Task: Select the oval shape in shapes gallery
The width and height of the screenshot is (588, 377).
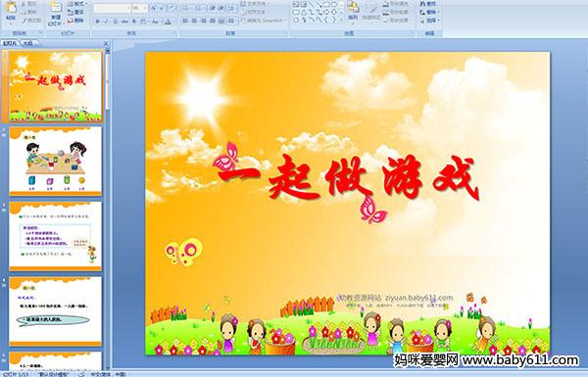Action: [335, 5]
